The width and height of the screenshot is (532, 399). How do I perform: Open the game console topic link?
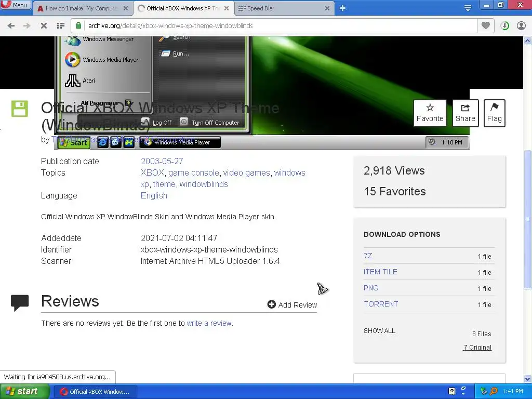[194, 172]
